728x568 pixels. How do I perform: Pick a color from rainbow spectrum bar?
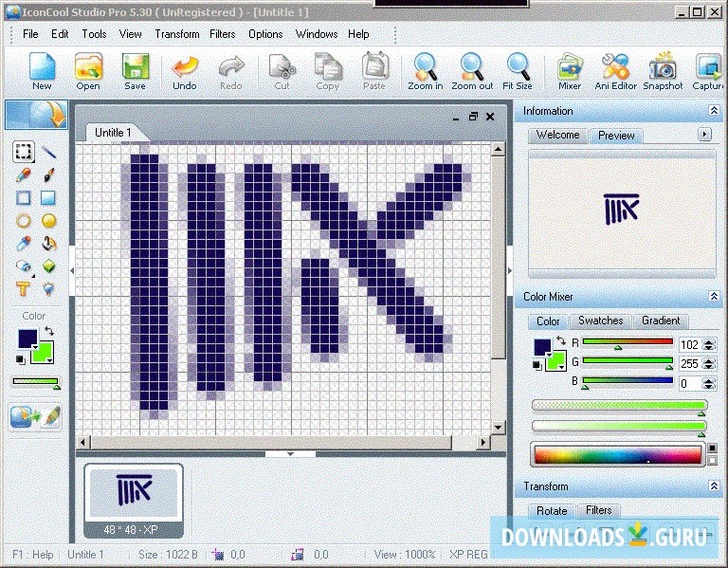pos(617,454)
